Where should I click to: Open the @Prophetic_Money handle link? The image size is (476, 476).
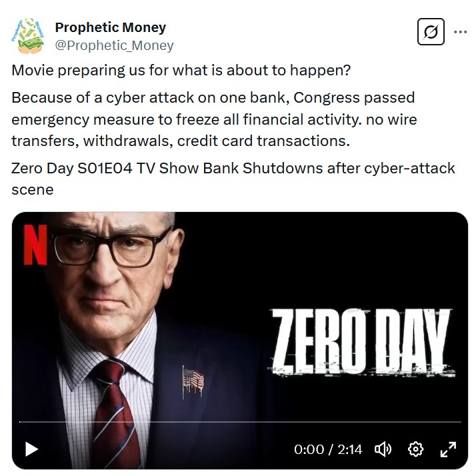(x=114, y=45)
